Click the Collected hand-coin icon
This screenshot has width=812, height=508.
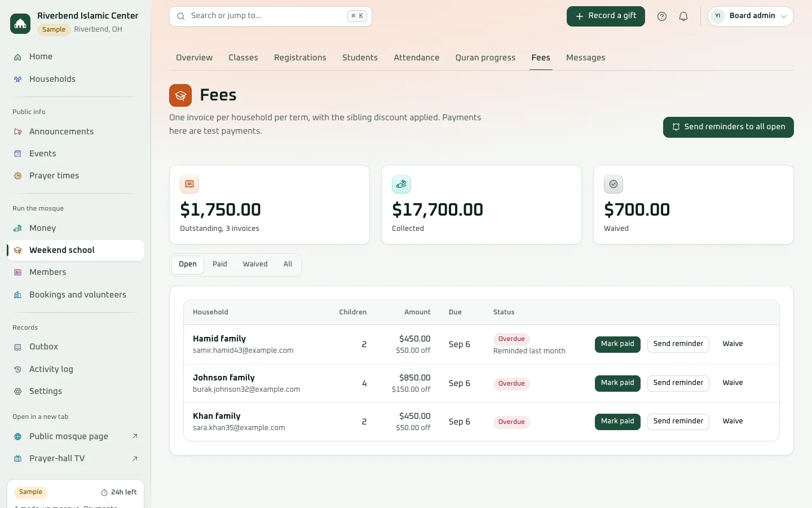point(401,184)
